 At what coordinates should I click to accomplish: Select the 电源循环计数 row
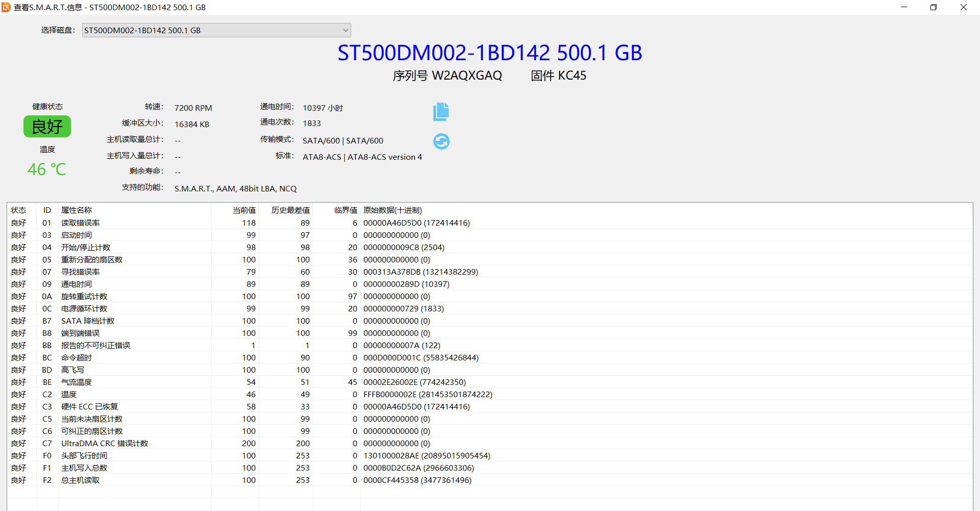[x=490, y=309]
